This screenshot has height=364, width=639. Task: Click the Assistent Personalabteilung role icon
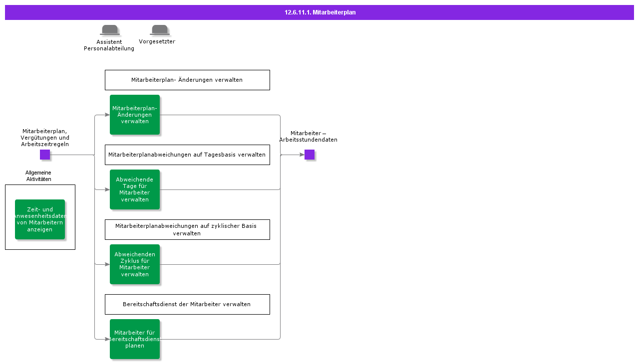[110, 30]
